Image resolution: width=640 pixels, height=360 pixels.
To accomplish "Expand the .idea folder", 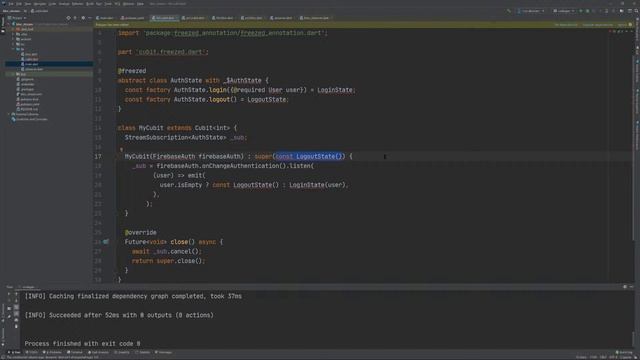I will (x=13, y=34).
